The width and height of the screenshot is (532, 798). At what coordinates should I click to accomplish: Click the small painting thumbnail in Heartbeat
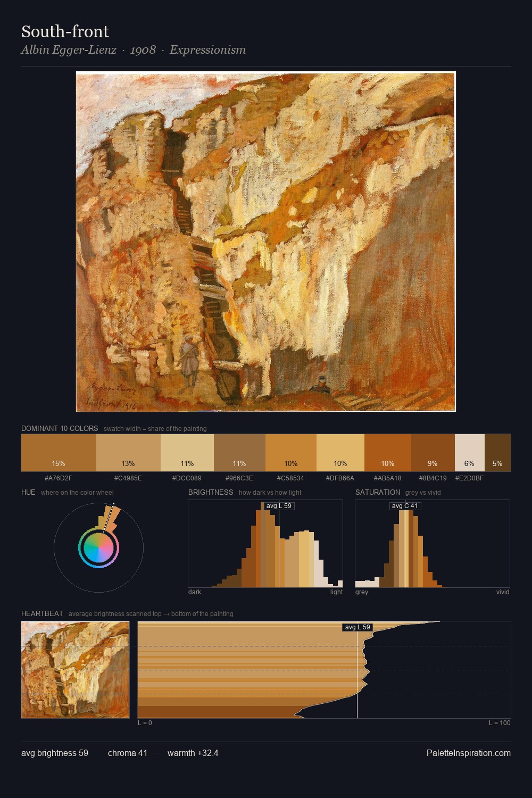click(75, 670)
